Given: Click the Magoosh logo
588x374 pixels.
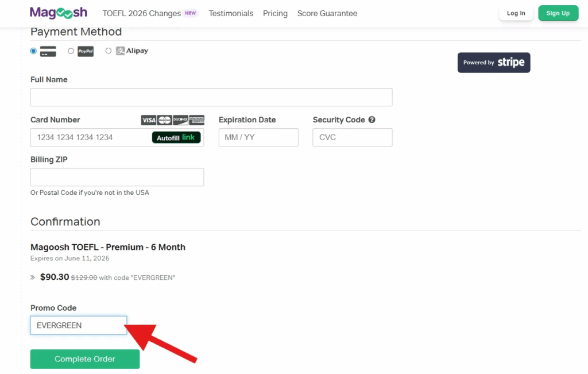Looking at the screenshot, I should coord(58,12).
